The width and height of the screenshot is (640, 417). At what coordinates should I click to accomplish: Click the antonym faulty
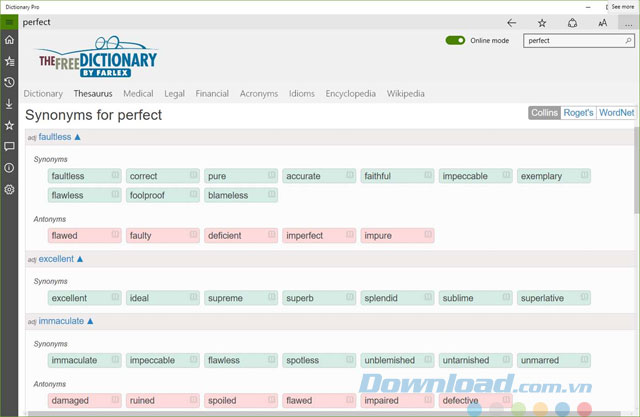[162, 236]
